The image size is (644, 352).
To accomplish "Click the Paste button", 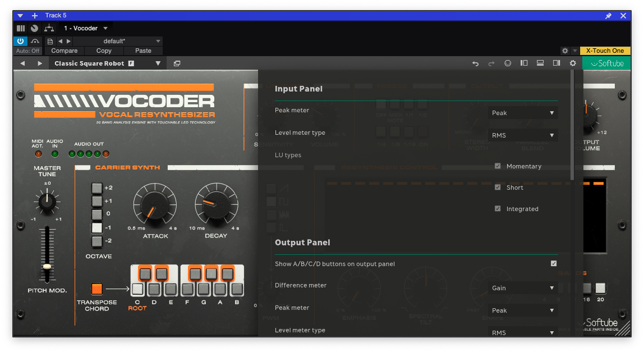I will coord(144,51).
